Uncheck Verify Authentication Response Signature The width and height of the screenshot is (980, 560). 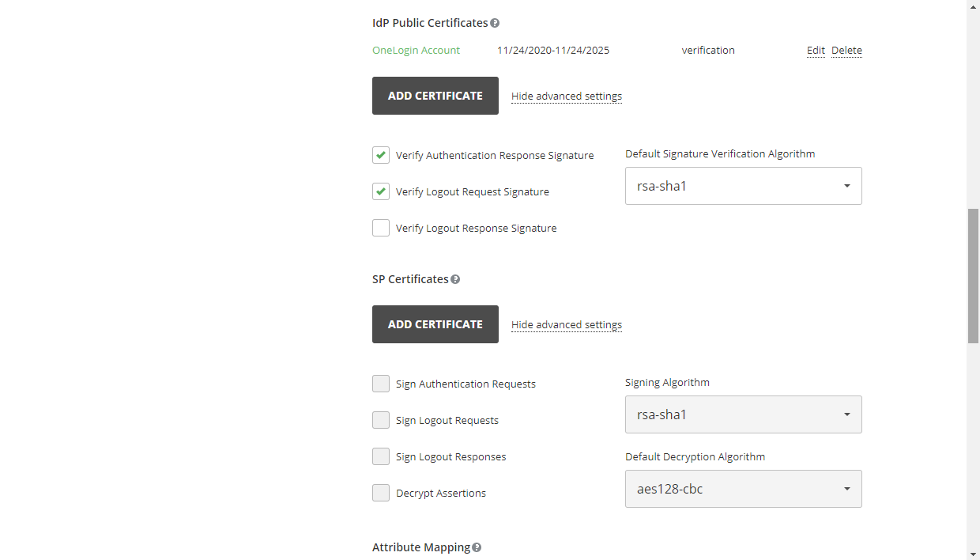point(381,155)
